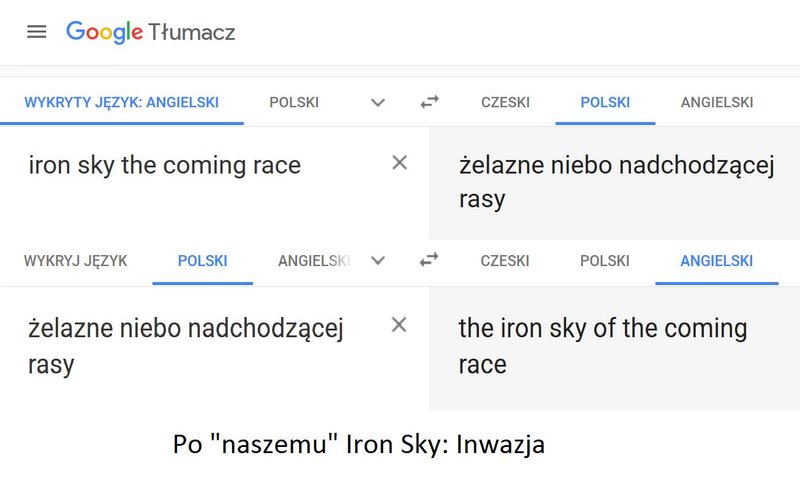
Task: Click the Google Tłumacz logo
Action: pos(151,32)
